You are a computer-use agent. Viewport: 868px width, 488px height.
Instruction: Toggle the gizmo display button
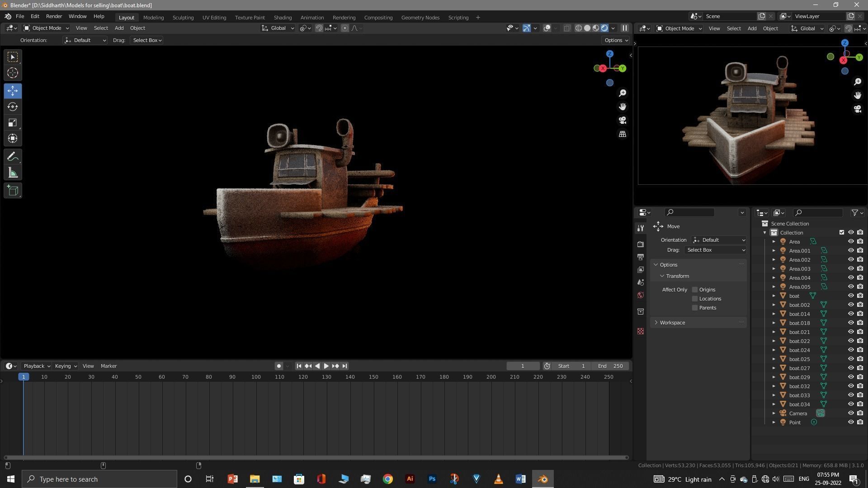[527, 28]
